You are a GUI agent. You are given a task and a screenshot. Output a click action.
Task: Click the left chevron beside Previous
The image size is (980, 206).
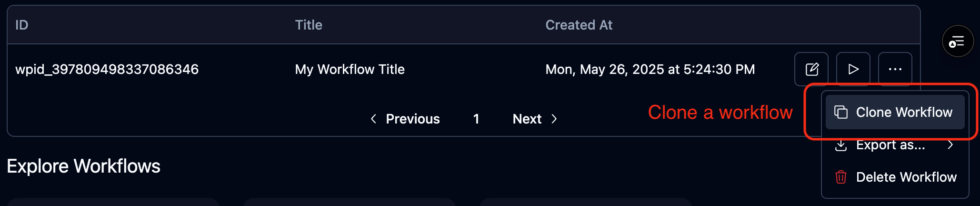[x=374, y=119]
